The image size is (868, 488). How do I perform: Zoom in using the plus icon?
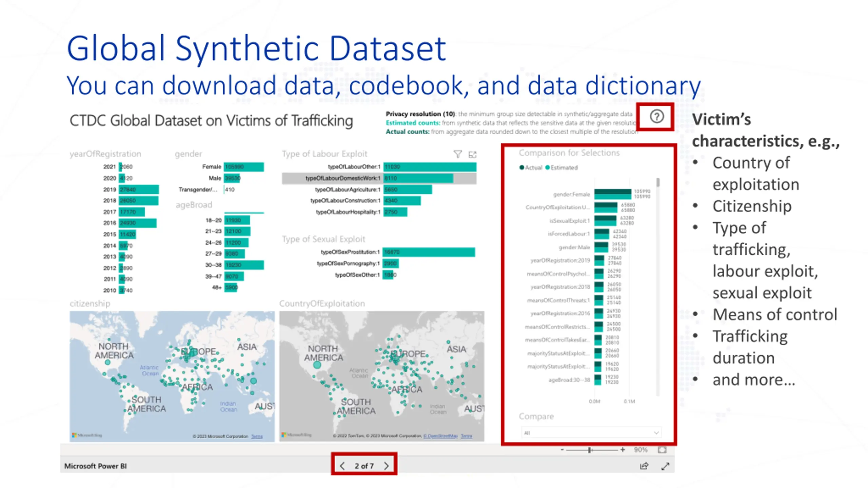click(x=623, y=450)
